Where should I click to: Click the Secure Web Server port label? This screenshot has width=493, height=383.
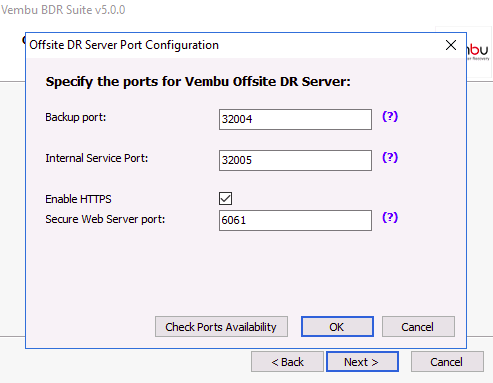(x=105, y=219)
